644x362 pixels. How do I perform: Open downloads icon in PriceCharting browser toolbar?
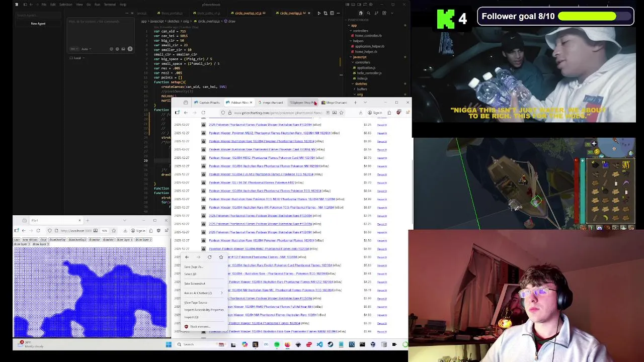point(361,113)
